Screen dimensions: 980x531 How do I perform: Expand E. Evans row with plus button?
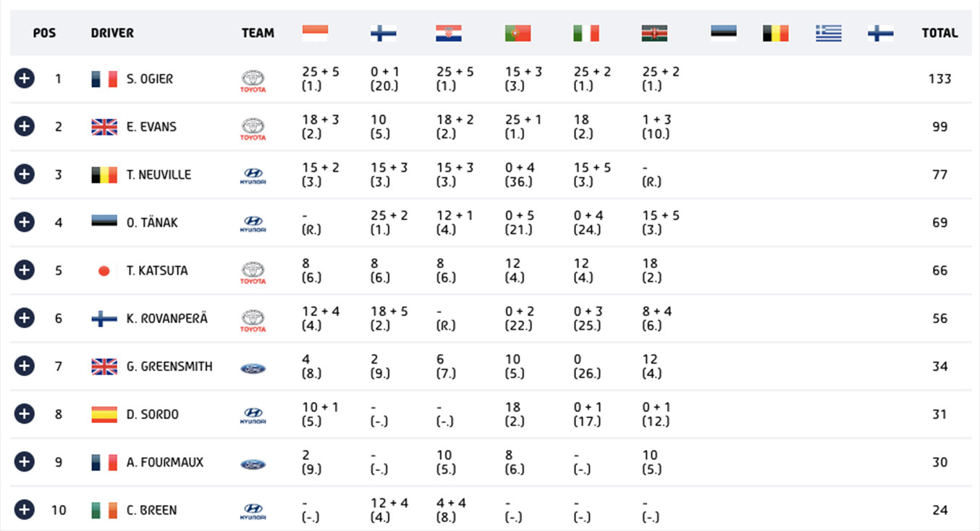tap(24, 126)
